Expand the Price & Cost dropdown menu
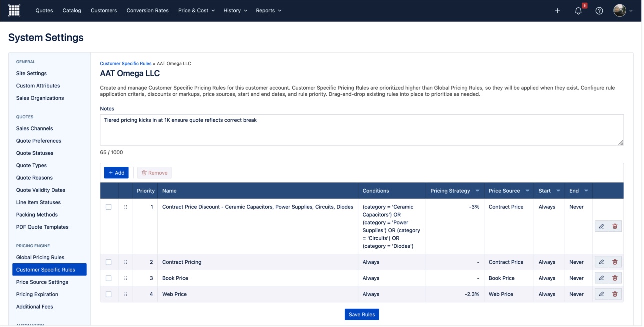The height and width of the screenshot is (327, 644). [x=196, y=11]
